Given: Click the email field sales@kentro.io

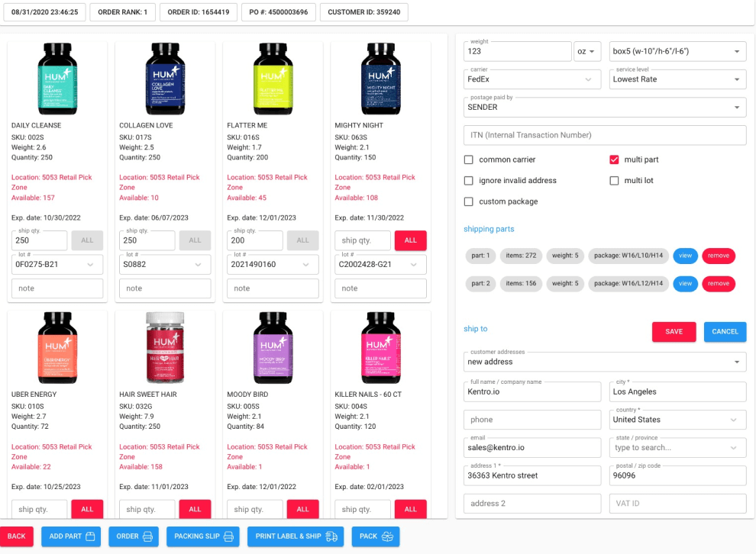Looking at the screenshot, I should pyautogui.click(x=532, y=447).
